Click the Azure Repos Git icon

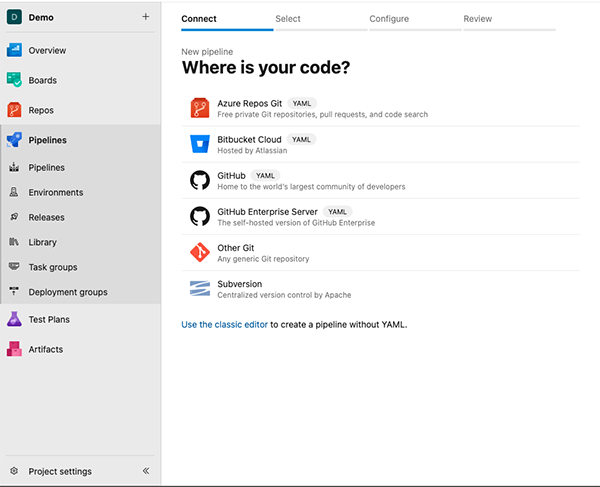pos(199,108)
